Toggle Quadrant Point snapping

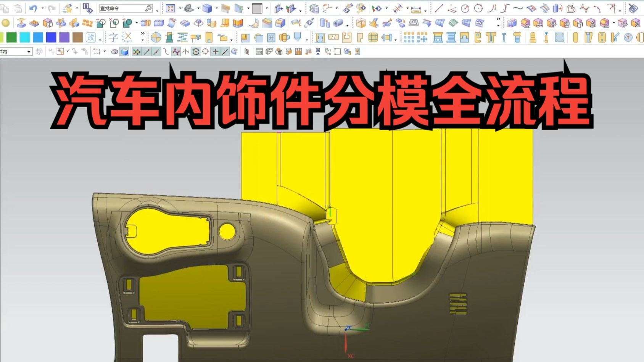pos(206,51)
